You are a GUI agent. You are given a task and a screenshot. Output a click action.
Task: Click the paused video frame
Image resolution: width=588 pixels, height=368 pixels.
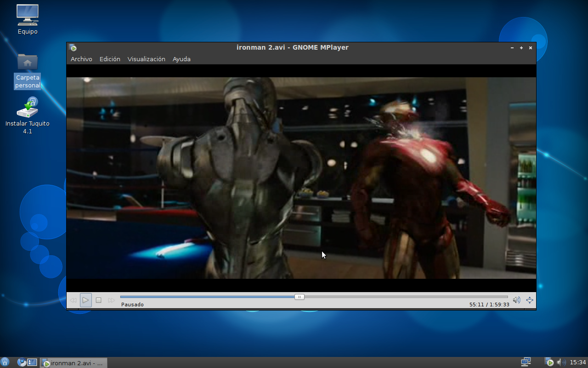301,178
